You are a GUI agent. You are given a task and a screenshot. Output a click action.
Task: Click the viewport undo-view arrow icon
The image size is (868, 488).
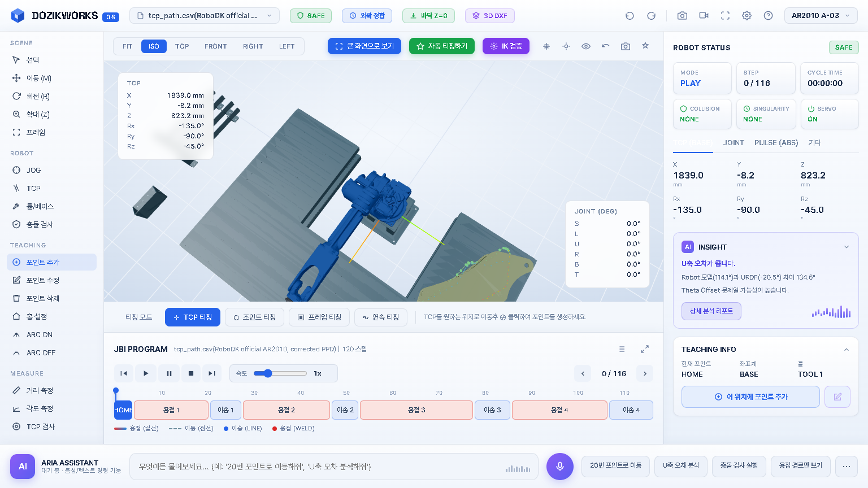click(x=606, y=46)
